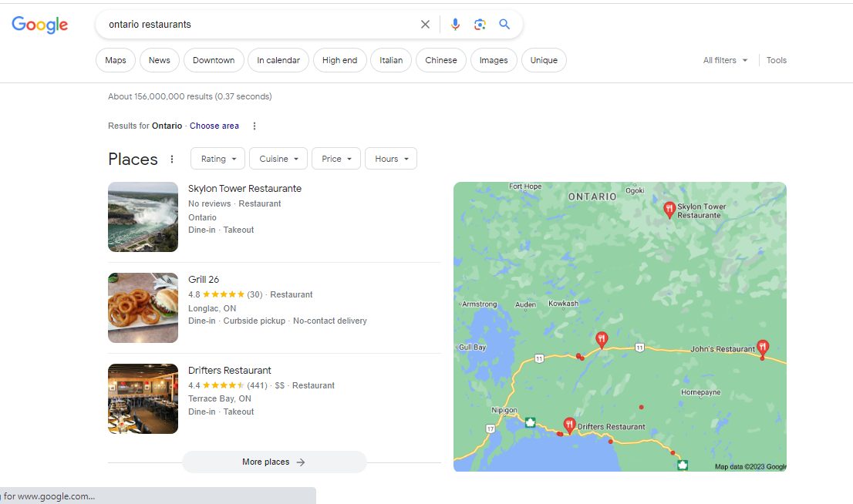
Task: Click the 'Terrace Bay, ON' location text
Action: point(220,398)
